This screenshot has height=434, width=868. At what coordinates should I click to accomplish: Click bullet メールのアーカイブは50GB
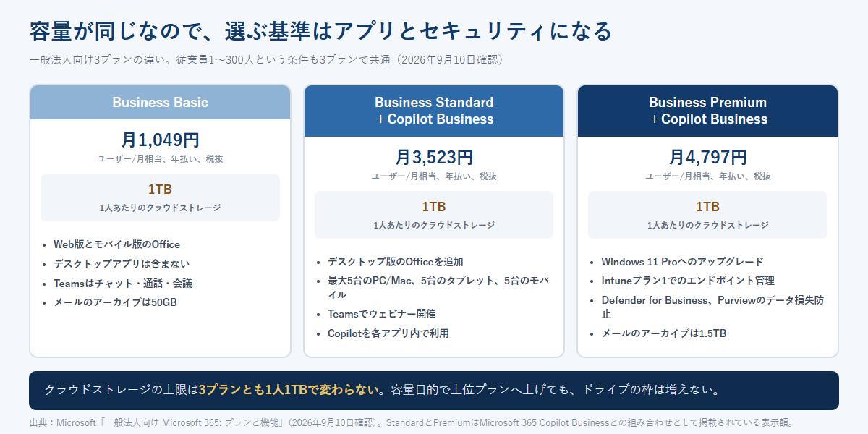point(115,302)
